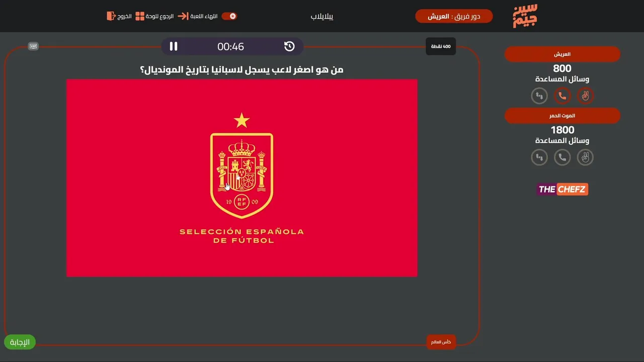
Task: Use العريش team's swap arrows helper
Action: click(x=539, y=96)
